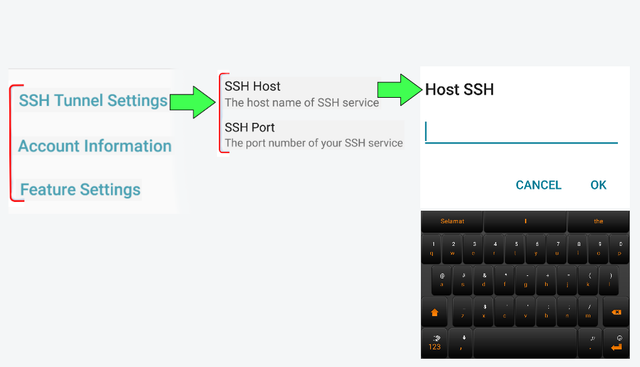The image size is (640, 367).
Task: Tap the comma key with microphone symbol
Action: point(461,343)
